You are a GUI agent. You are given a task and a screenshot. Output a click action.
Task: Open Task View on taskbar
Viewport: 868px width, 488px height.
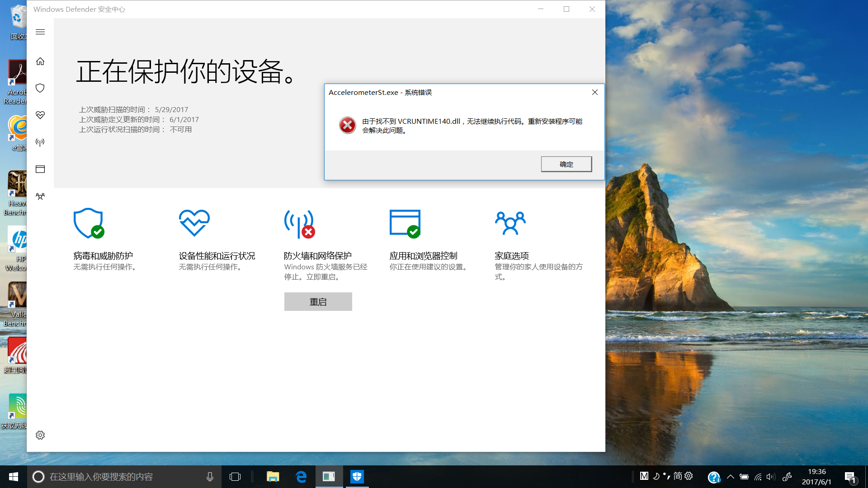coord(235,477)
